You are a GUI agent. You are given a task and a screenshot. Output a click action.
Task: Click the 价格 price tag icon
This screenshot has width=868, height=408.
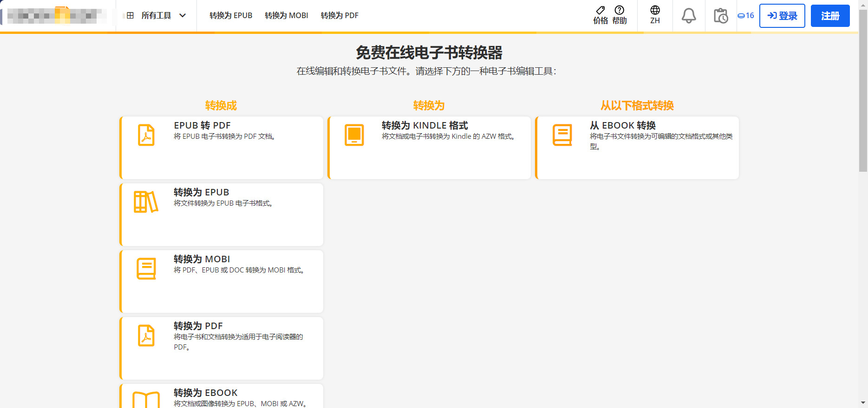click(600, 11)
